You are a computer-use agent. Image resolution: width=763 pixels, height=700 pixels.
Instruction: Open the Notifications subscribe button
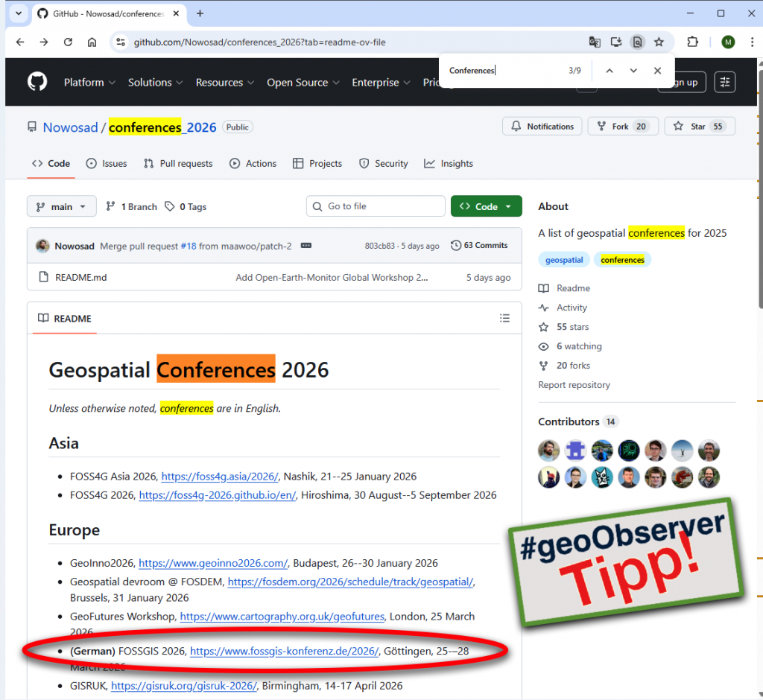pos(542,127)
